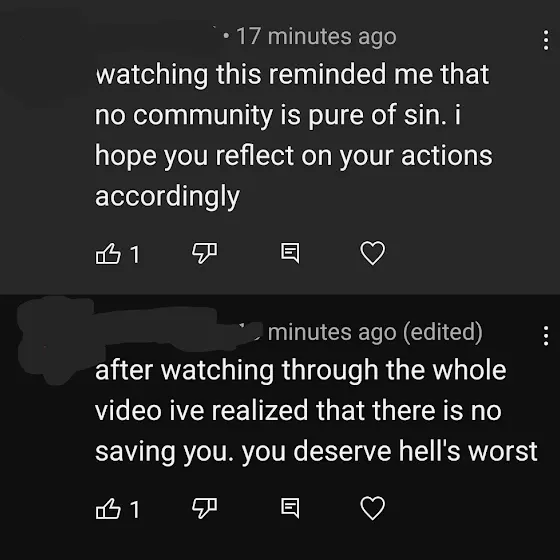Image resolution: width=560 pixels, height=560 pixels.
Task: Like the "no community is pure of sin" comment
Action: [108, 254]
